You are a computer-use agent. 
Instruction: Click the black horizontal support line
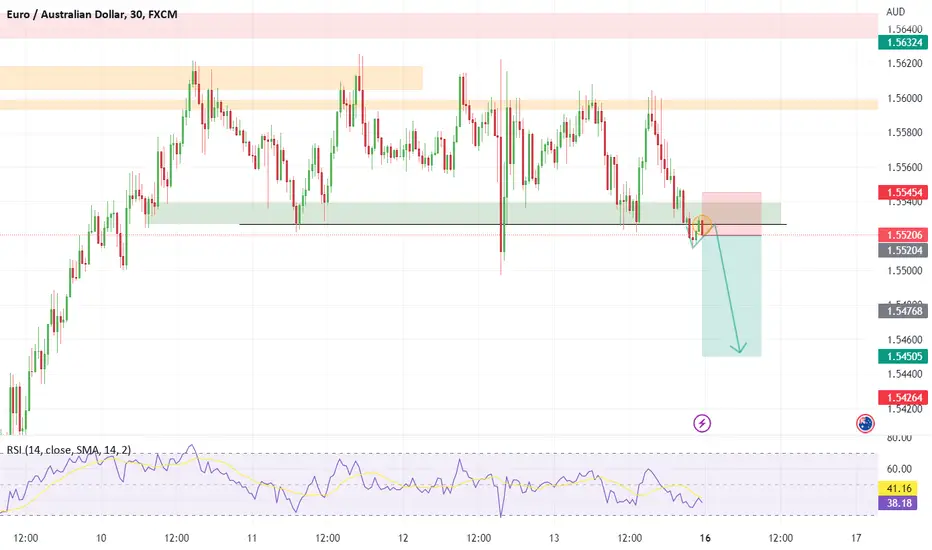click(512, 224)
